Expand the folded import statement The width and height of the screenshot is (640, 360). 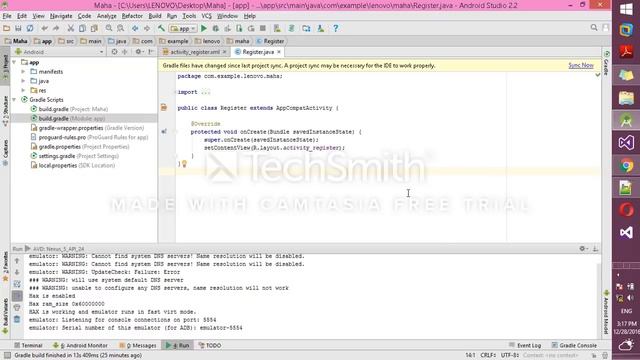[176, 92]
